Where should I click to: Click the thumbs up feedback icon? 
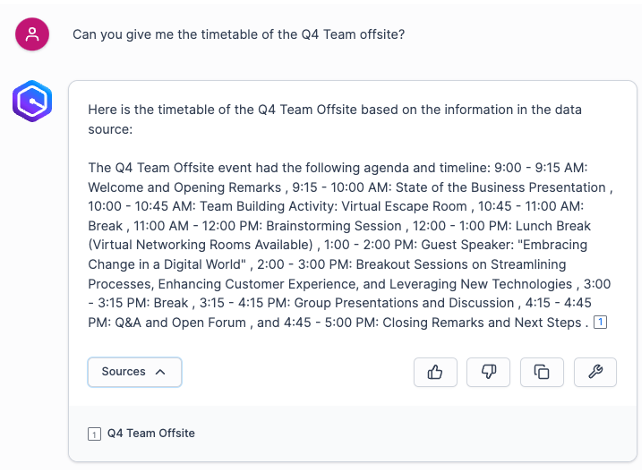[435, 372]
